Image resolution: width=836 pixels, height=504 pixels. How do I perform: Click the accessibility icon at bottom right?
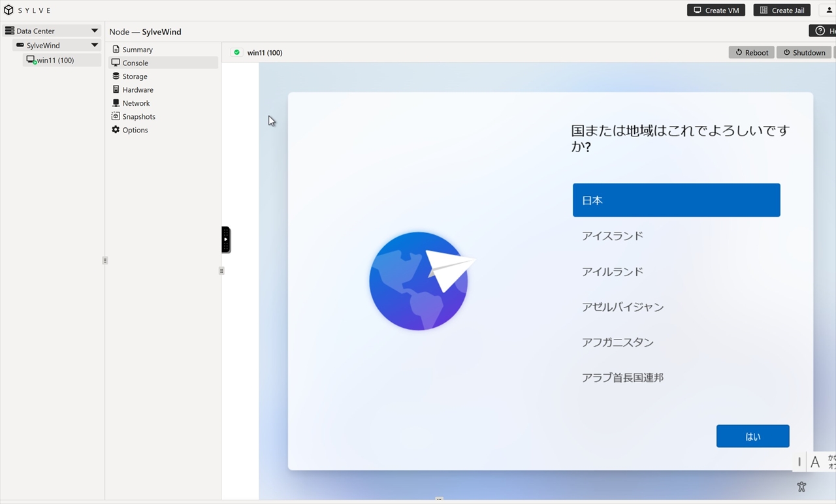(x=801, y=486)
